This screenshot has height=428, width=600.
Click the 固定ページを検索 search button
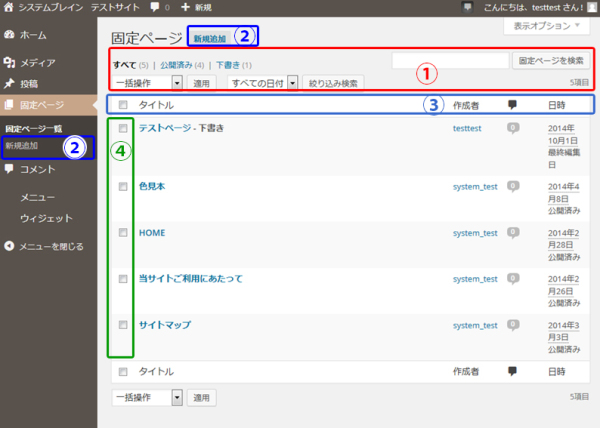tap(552, 61)
